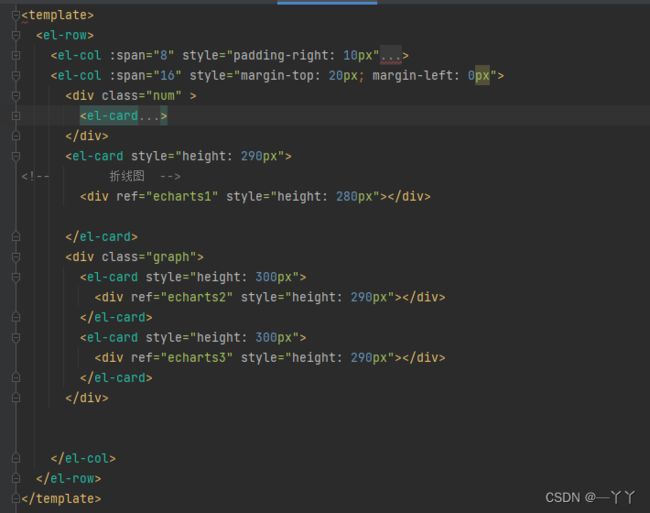Screen dimensions: 650x513
Task: Click ref="echarts1" attribute
Action: (x=167, y=197)
